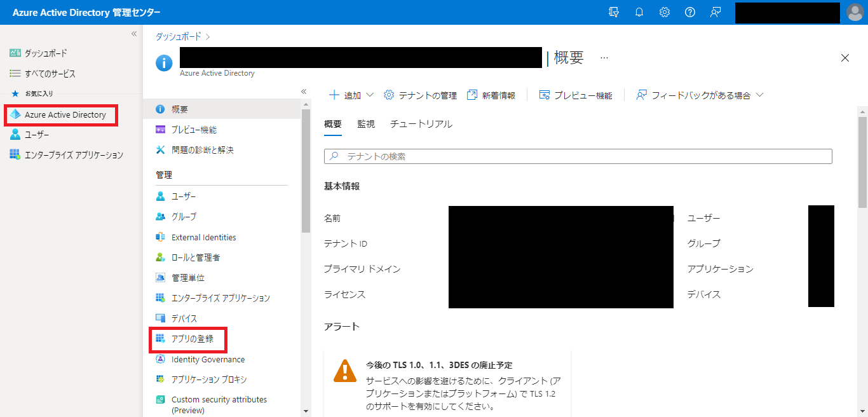Expand the 追加 dropdown menu
This screenshot has height=417, width=868.
tap(351, 95)
